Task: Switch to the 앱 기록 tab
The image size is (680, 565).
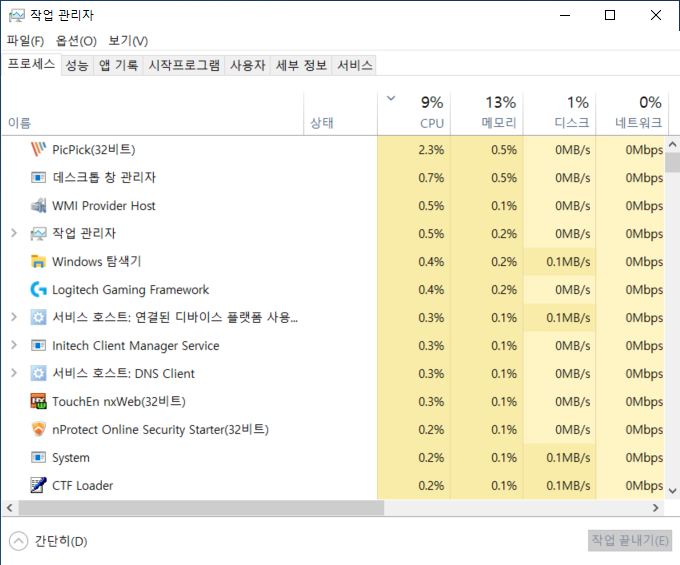Action: [118, 65]
